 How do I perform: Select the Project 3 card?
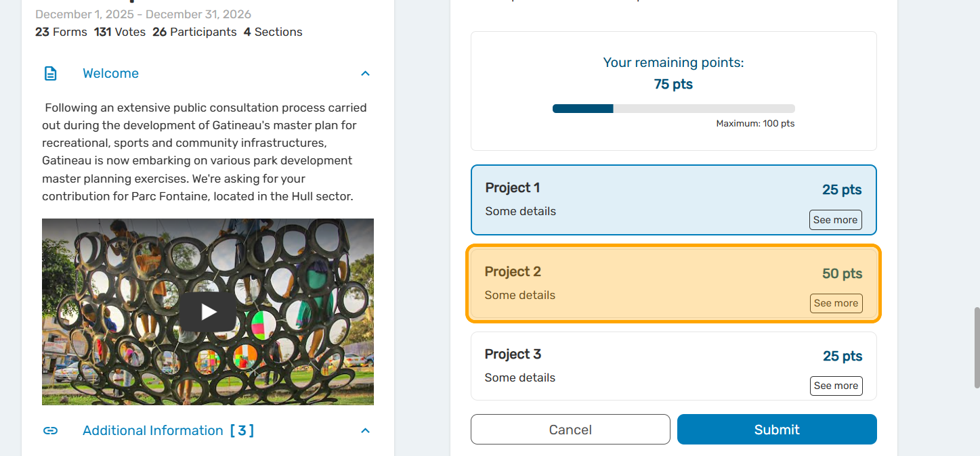point(643,366)
